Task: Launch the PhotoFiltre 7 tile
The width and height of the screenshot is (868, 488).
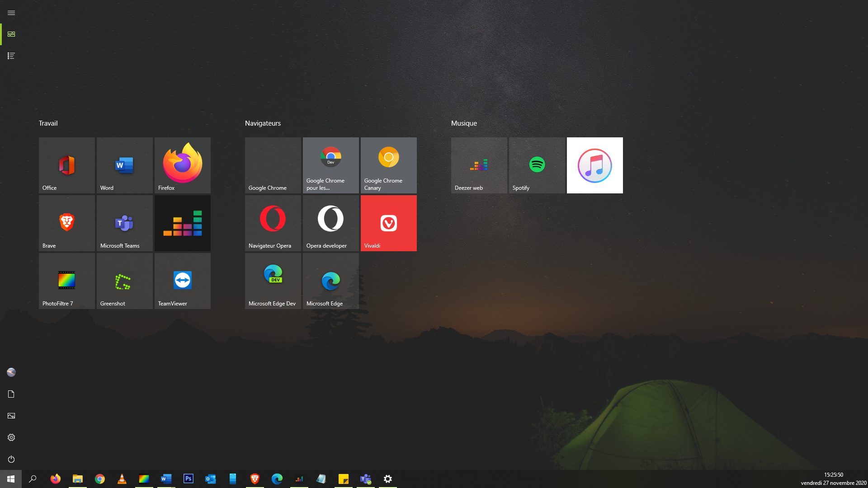Action: click(67, 281)
